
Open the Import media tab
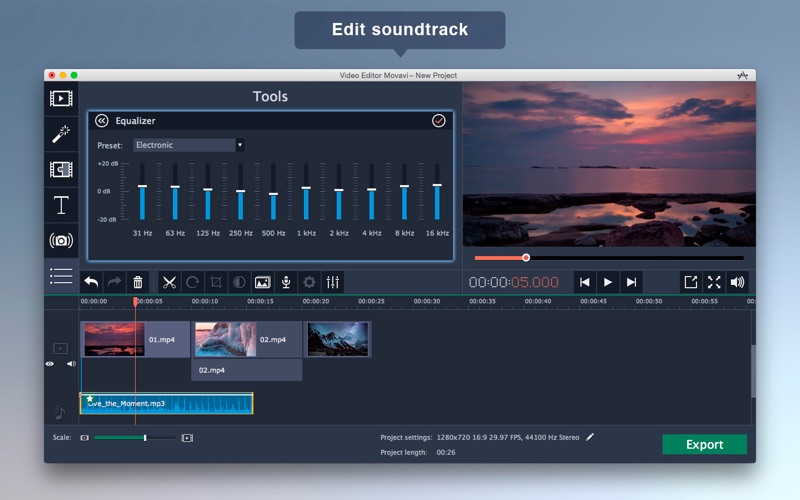point(61,98)
